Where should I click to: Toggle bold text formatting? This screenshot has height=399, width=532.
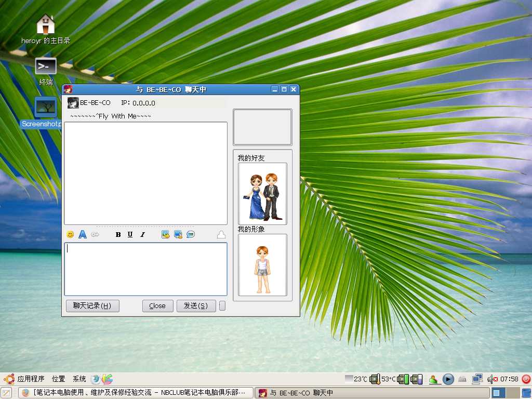pos(118,235)
